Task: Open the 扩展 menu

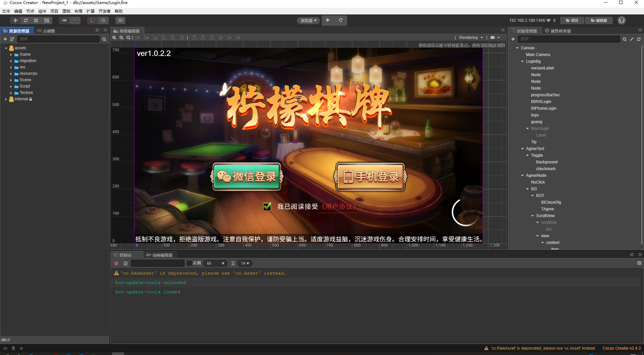Action: pos(91,11)
